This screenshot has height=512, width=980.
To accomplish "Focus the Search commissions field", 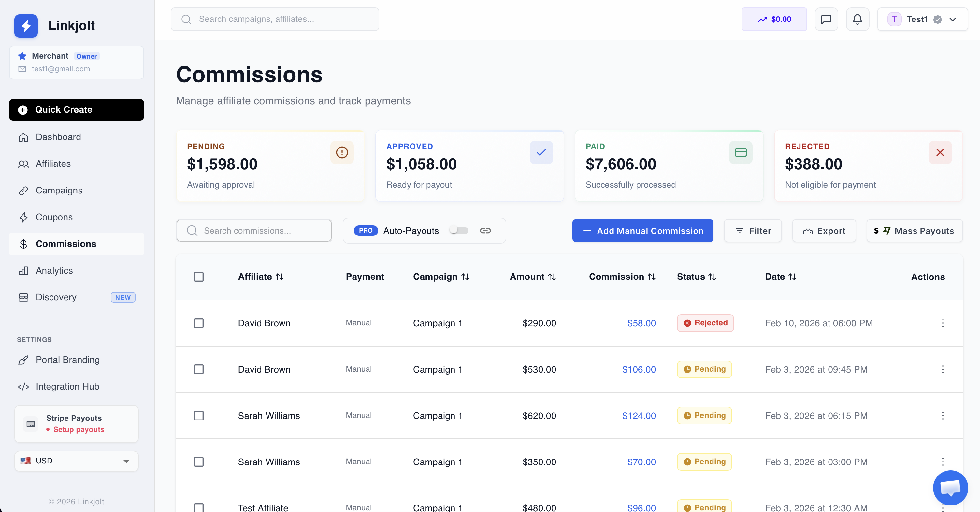I will (x=254, y=231).
